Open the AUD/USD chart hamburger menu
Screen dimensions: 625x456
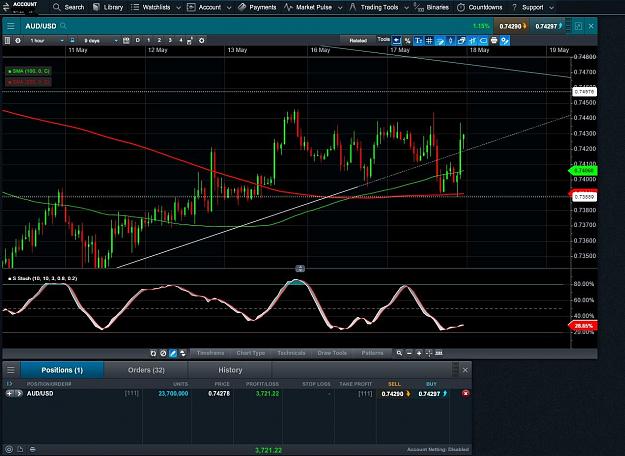coord(11,26)
